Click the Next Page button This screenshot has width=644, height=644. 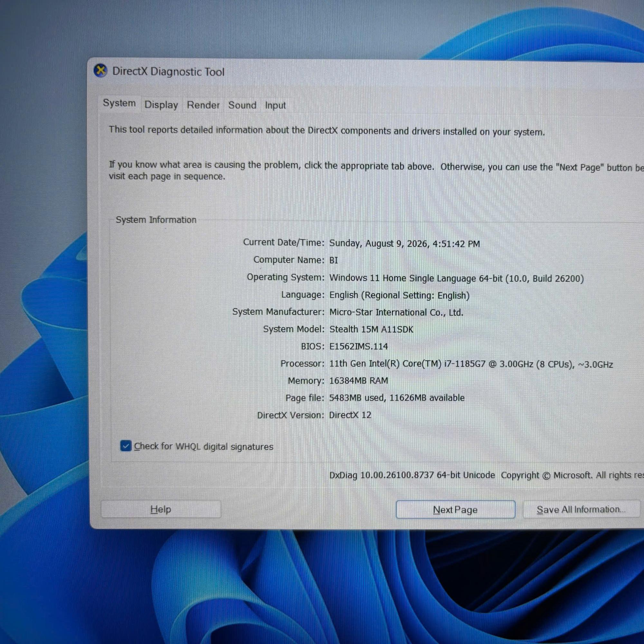(x=455, y=510)
